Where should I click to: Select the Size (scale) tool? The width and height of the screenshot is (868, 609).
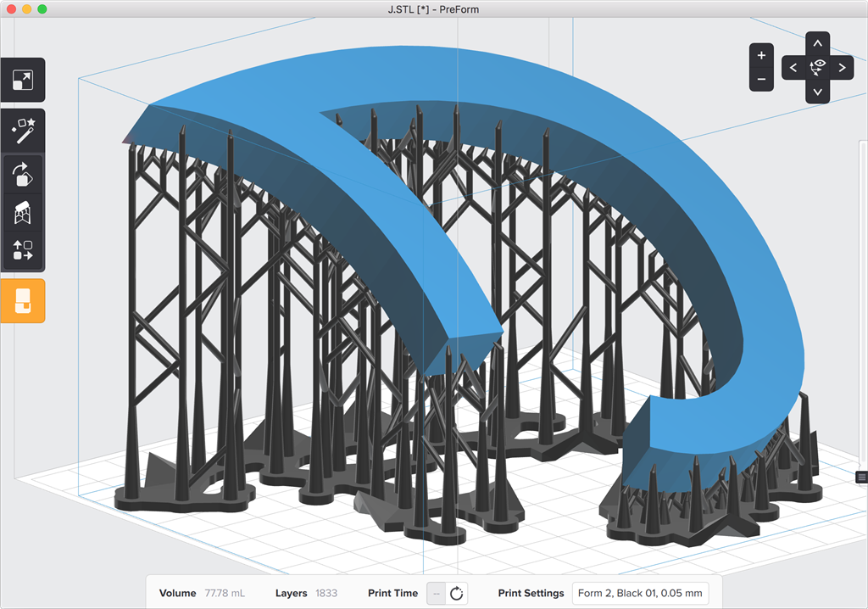point(22,81)
